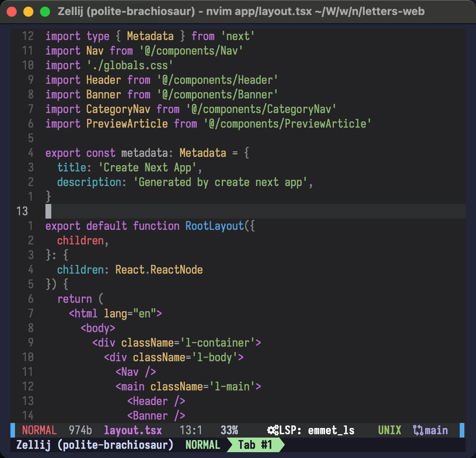The image size is (476, 458).
Task: Select Tab #1 in the Zellij tab bar
Action: click(x=255, y=445)
